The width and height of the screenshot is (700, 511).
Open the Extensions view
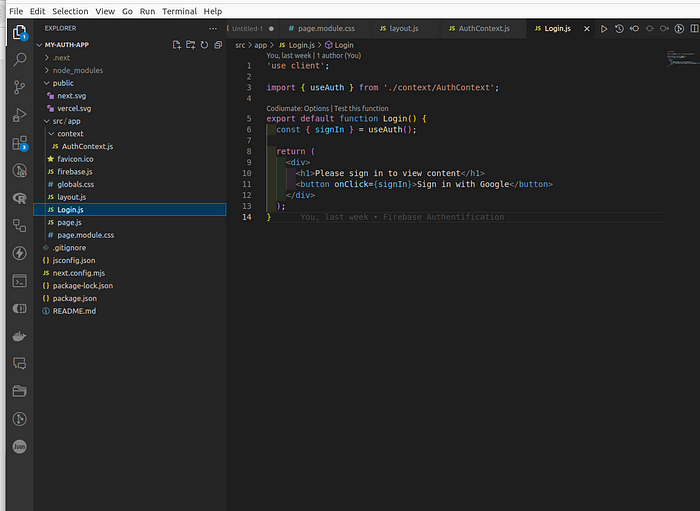tap(20, 143)
